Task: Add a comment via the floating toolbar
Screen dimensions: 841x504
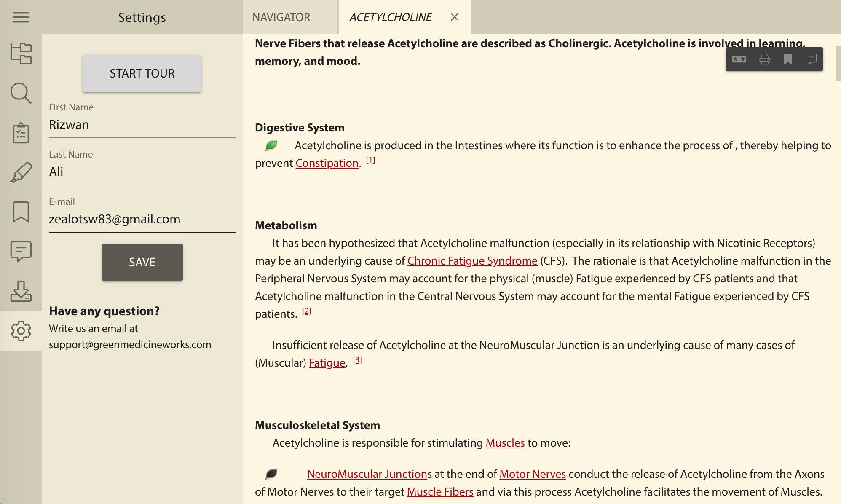Action: 811,59
